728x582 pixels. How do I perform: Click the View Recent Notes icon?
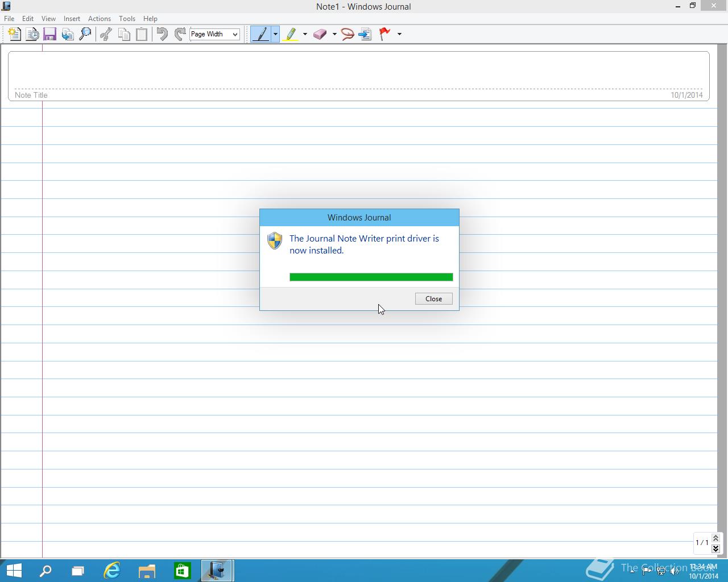tap(32, 34)
